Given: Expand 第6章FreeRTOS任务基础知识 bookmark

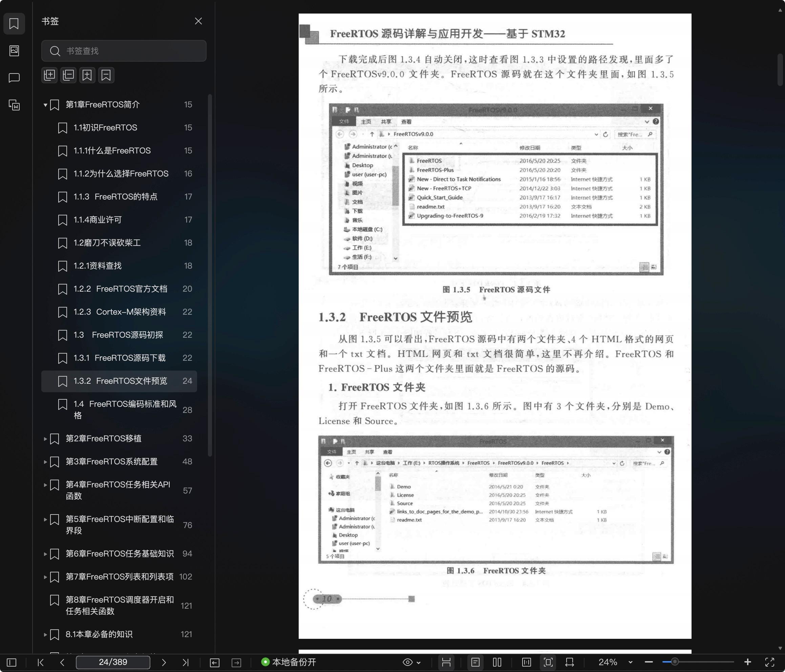Looking at the screenshot, I should pos(45,554).
